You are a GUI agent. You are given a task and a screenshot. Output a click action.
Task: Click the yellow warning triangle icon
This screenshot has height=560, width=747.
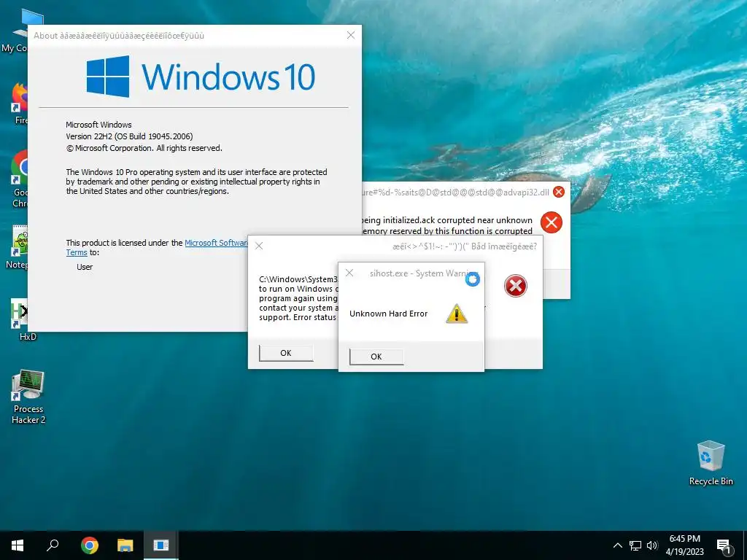tap(457, 314)
